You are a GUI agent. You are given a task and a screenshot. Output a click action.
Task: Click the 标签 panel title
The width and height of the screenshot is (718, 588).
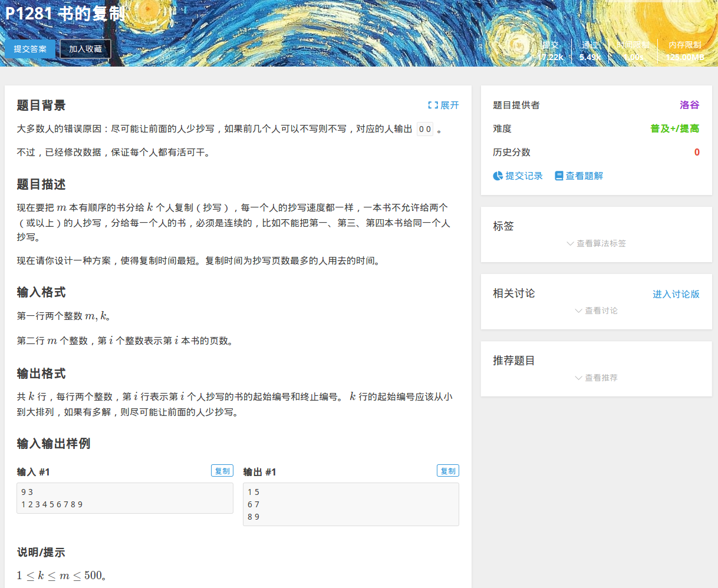click(x=503, y=226)
